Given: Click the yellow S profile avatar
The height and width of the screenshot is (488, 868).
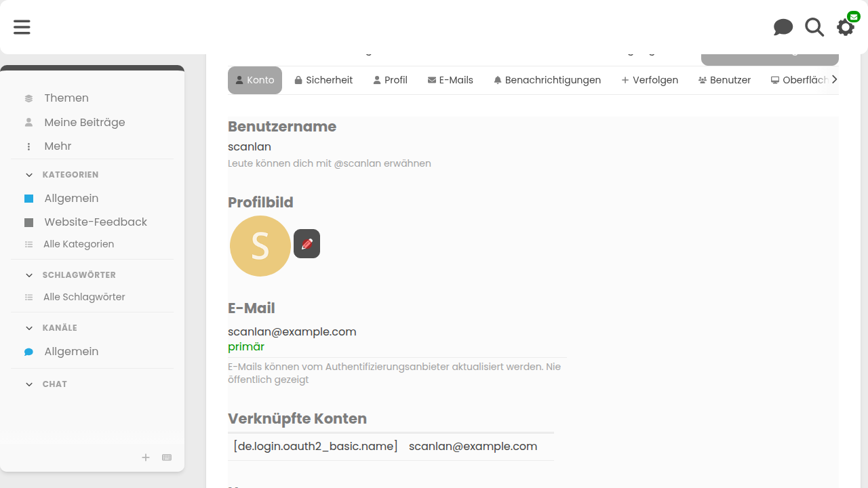Looking at the screenshot, I should 260,246.
